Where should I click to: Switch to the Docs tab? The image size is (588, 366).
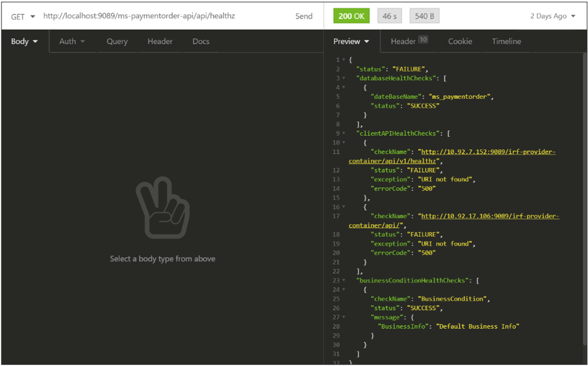201,41
